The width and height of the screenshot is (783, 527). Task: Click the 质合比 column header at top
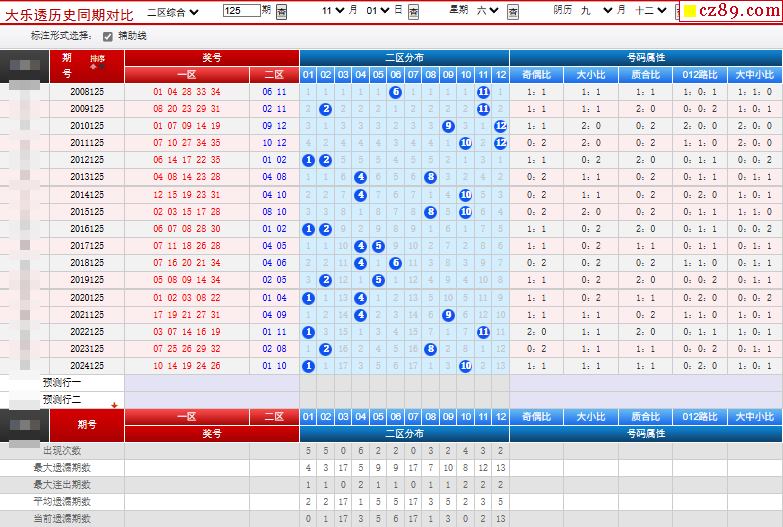click(645, 75)
